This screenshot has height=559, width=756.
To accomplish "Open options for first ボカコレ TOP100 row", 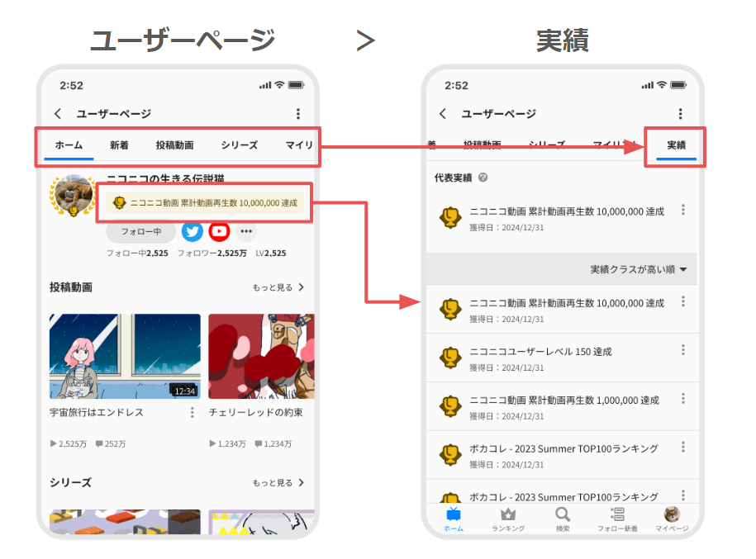I will point(682,448).
